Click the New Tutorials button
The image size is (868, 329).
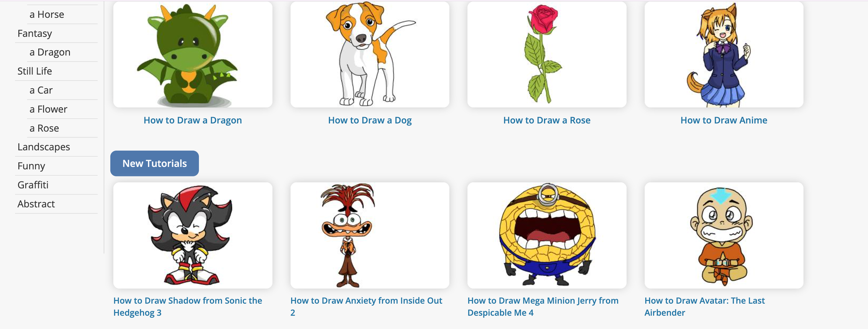[x=155, y=163]
